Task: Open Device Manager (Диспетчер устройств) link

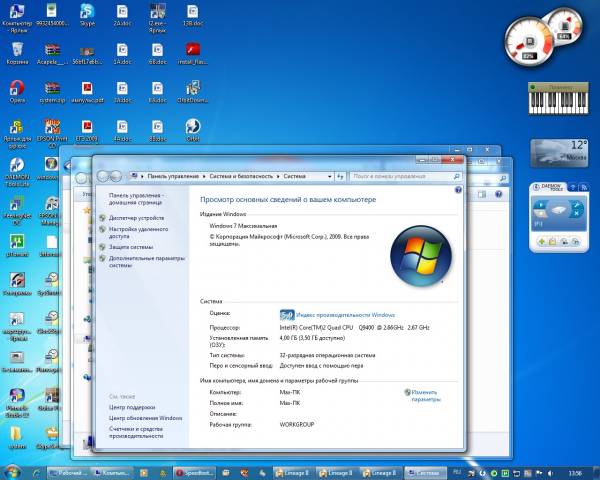Action: [x=136, y=218]
